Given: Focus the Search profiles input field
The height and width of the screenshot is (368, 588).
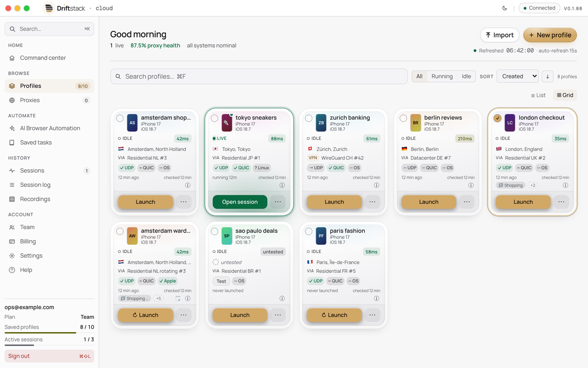Looking at the screenshot, I should pyautogui.click(x=259, y=76).
